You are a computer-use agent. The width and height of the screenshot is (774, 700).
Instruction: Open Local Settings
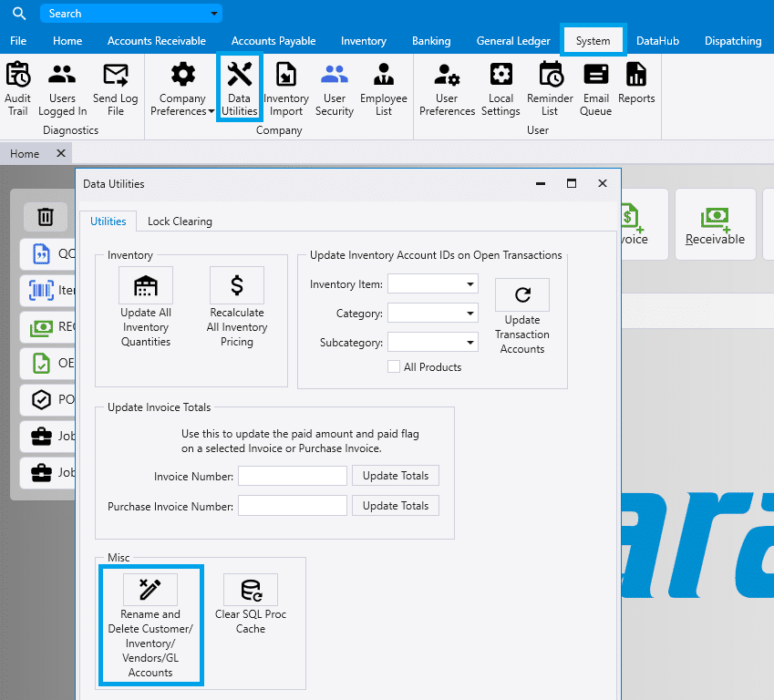[501, 88]
